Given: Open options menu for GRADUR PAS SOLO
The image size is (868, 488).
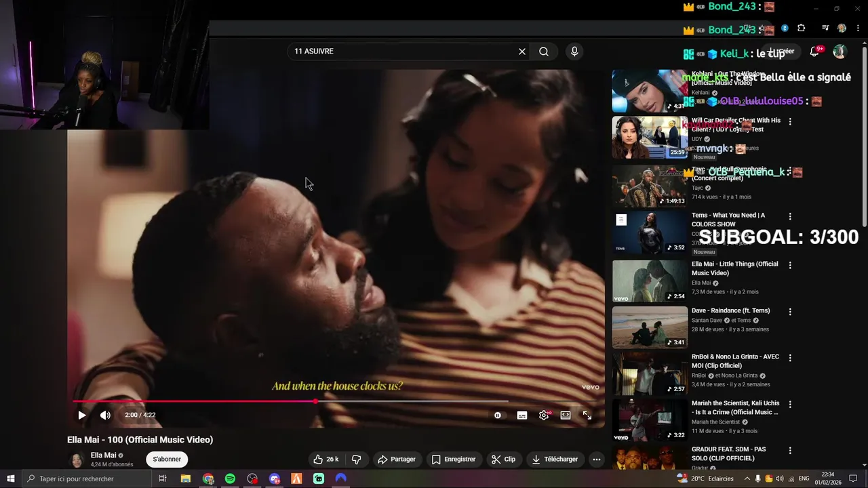Looking at the screenshot, I should [x=790, y=451].
